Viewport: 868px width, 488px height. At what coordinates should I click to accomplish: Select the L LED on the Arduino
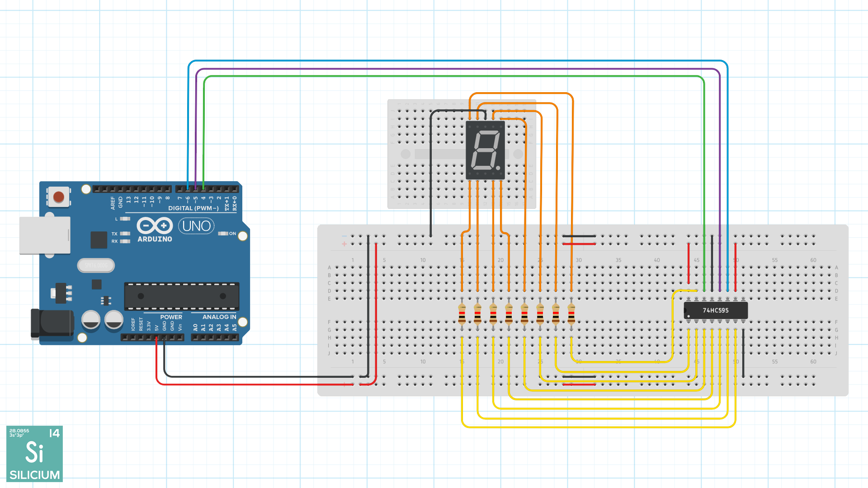pos(125,219)
